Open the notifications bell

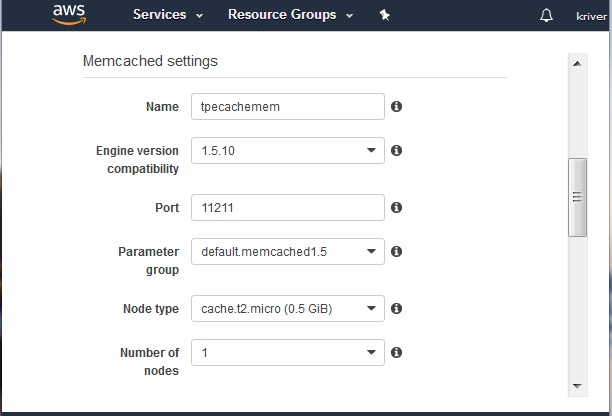[546, 16]
